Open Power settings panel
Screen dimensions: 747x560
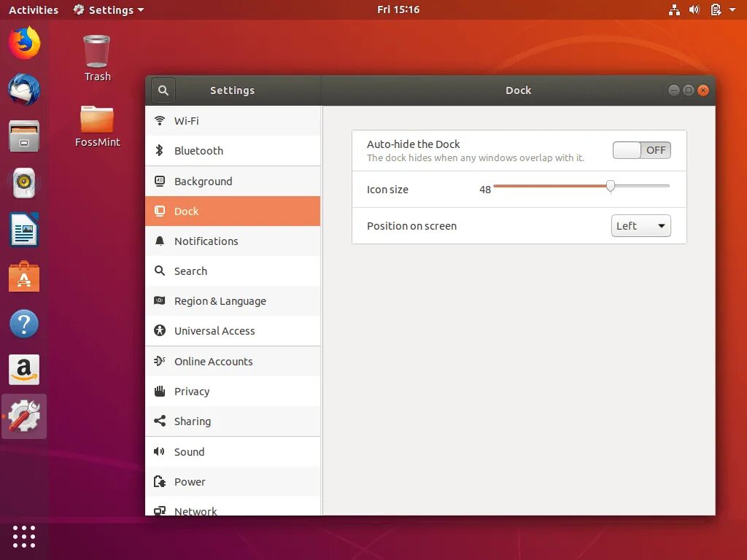click(x=233, y=482)
